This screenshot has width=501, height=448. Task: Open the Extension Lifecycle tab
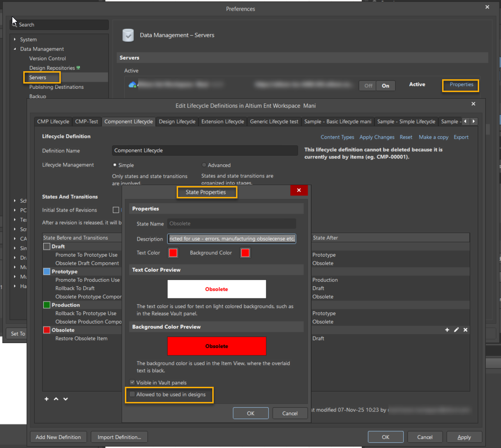222,121
